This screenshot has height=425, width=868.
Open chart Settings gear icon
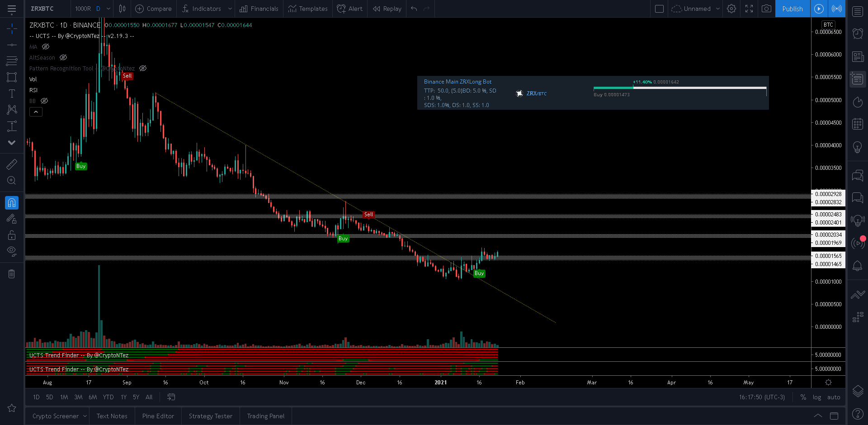(731, 9)
